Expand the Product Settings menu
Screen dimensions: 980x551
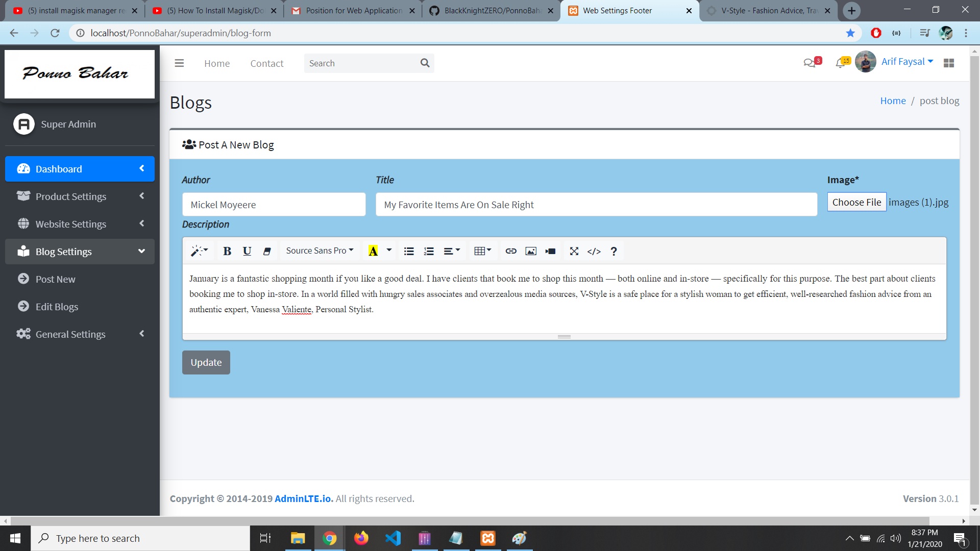click(71, 196)
